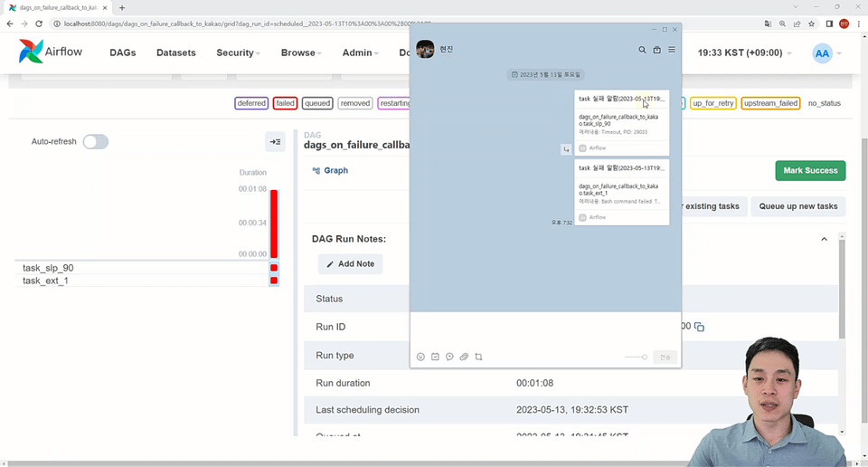Click the 2023년 5월 13일 date chip in chat
This screenshot has width=868, height=467.
546,74
